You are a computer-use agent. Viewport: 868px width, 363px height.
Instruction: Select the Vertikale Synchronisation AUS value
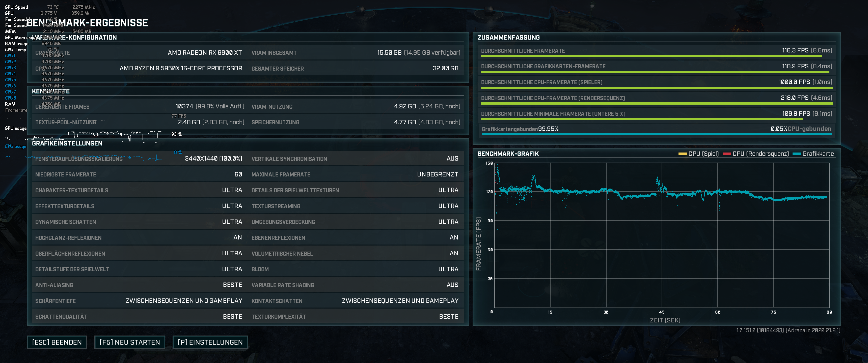click(452, 159)
